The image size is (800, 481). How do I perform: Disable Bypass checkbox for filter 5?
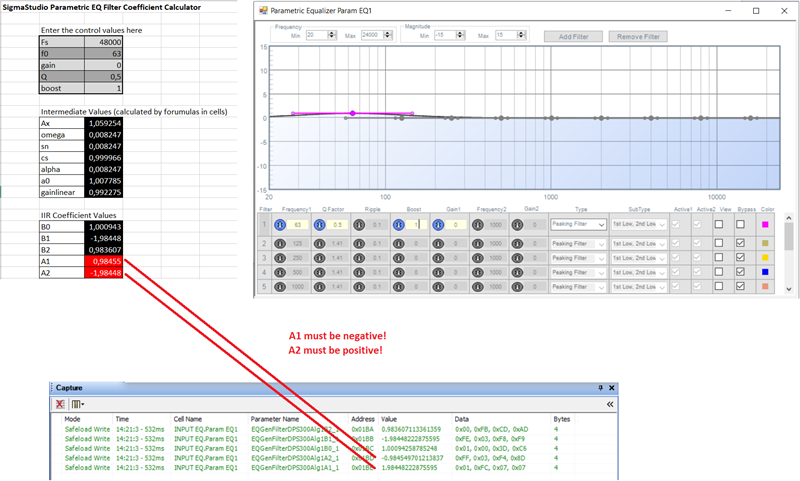click(x=740, y=286)
